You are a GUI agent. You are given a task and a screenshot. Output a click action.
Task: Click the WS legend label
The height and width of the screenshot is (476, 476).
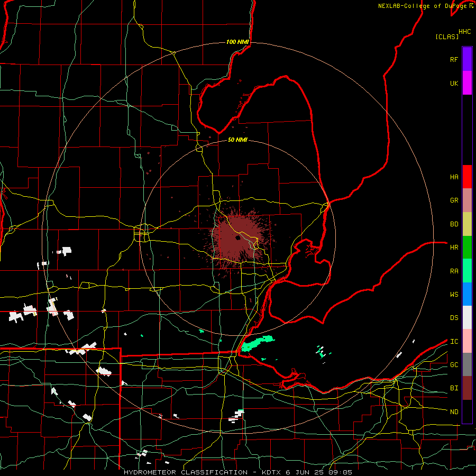(454, 295)
